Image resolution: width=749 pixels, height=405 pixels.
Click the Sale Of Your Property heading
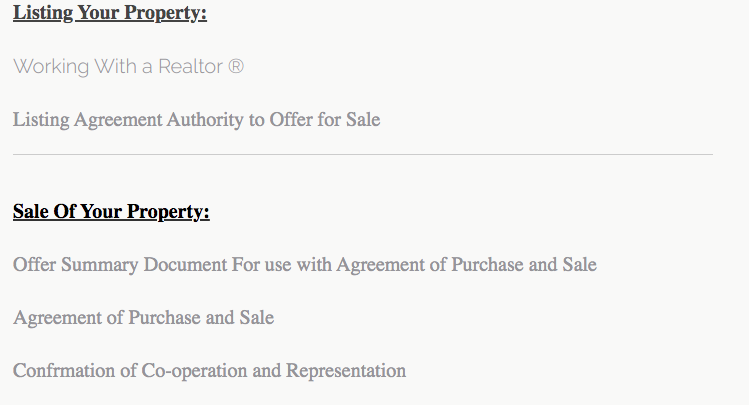pyautogui.click(x=111, y=212)
